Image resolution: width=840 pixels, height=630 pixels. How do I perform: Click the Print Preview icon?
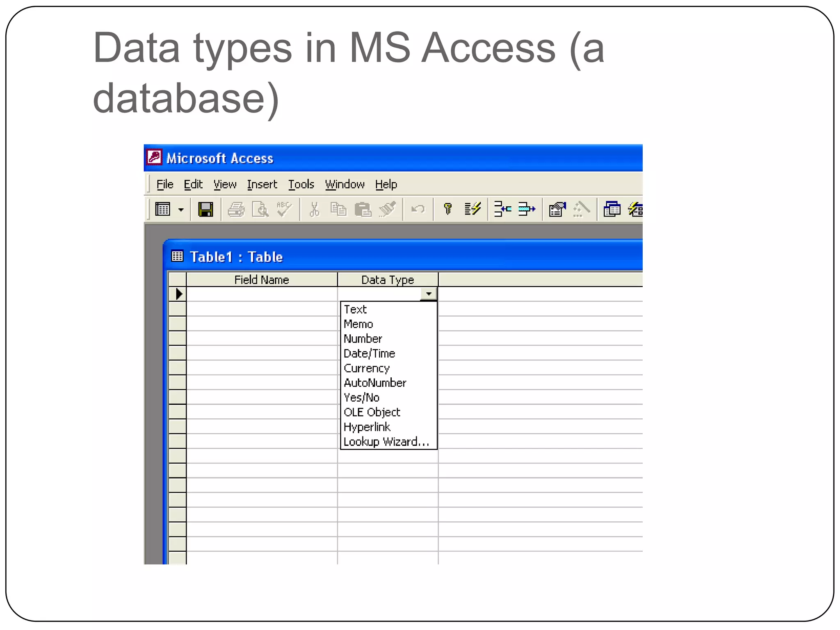260,210
